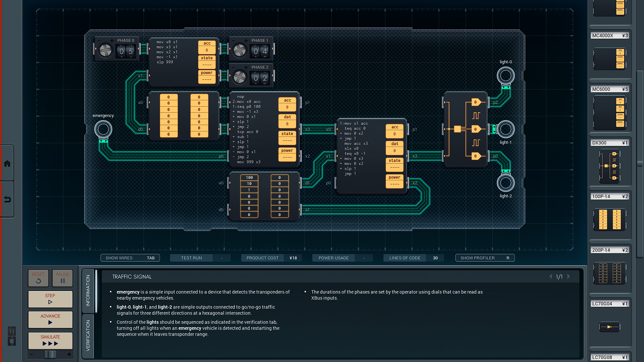Click the LINES OF CODE indicator
Screen dimensions: 644x362
pos(414,258)
